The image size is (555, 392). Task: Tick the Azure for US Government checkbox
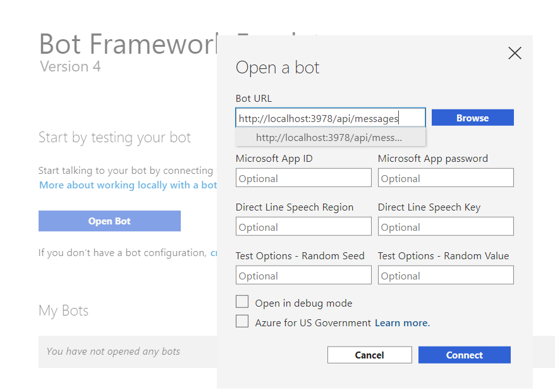242,322
